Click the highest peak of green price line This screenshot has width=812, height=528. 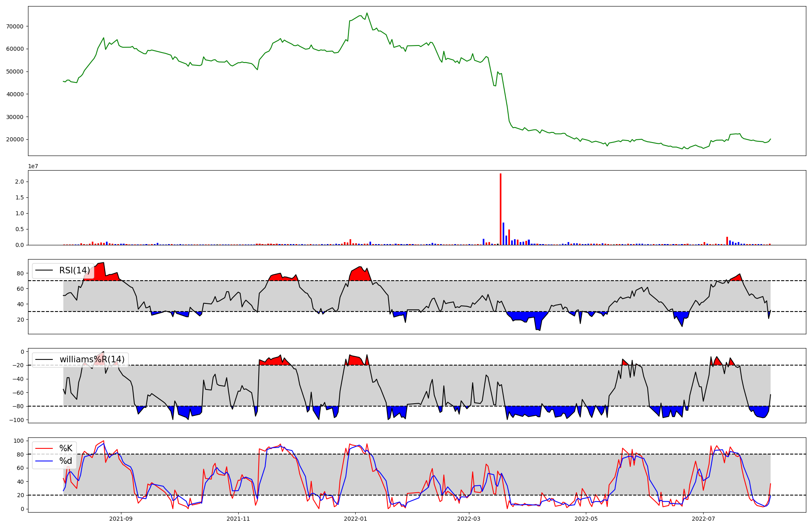coord(367,13)
